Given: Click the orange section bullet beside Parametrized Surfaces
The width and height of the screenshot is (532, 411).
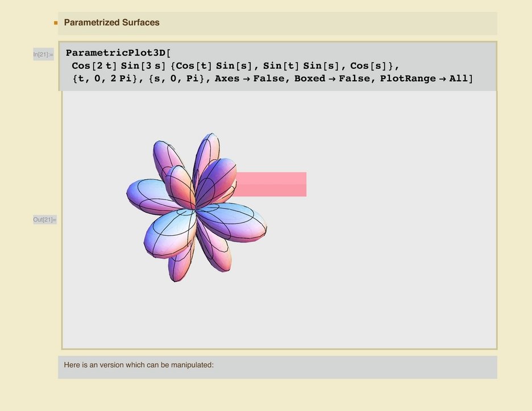Looking at the screenshot, I should point(56,23).
